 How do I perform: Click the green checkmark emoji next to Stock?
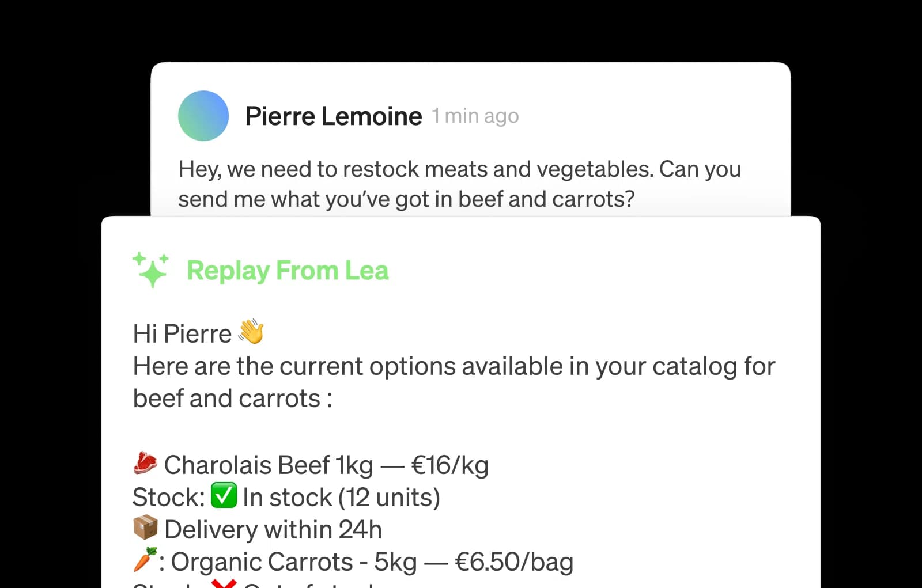[x=224, y=496]
